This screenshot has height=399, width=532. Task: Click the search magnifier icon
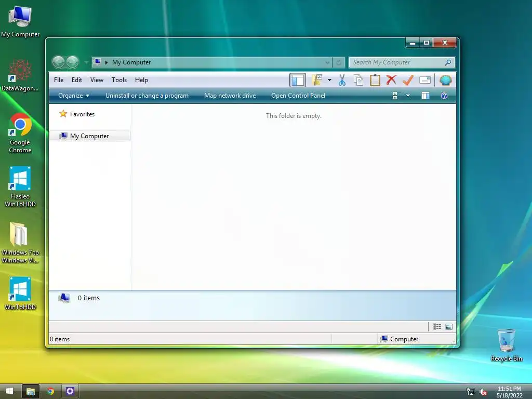(448, 62)
